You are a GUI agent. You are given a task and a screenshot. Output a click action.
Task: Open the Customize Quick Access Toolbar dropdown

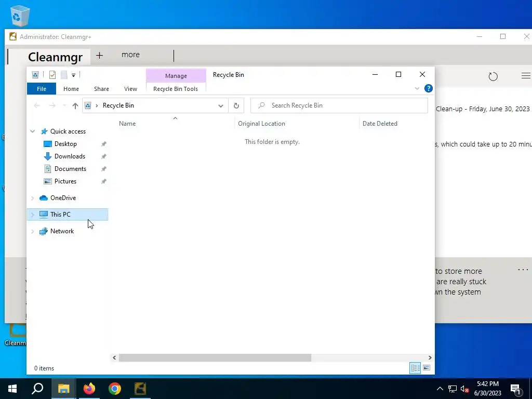pyautogui.click(x=73, y=75)
